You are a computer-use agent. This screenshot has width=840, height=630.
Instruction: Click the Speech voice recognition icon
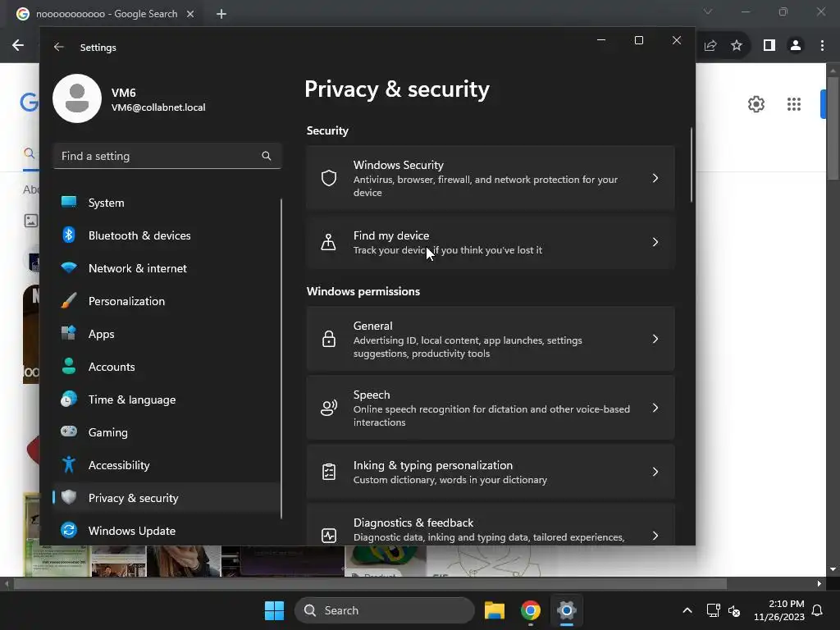pyautogui.click(x=328, y=408)
